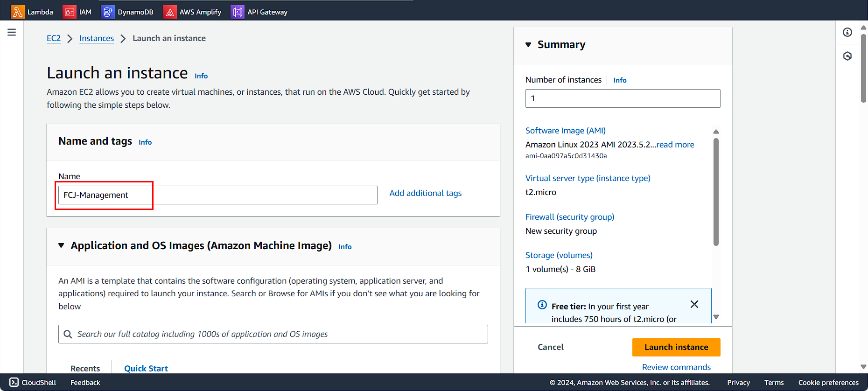
Task: Go to Instances in the breadcrumb
Action: pos(96,38)
